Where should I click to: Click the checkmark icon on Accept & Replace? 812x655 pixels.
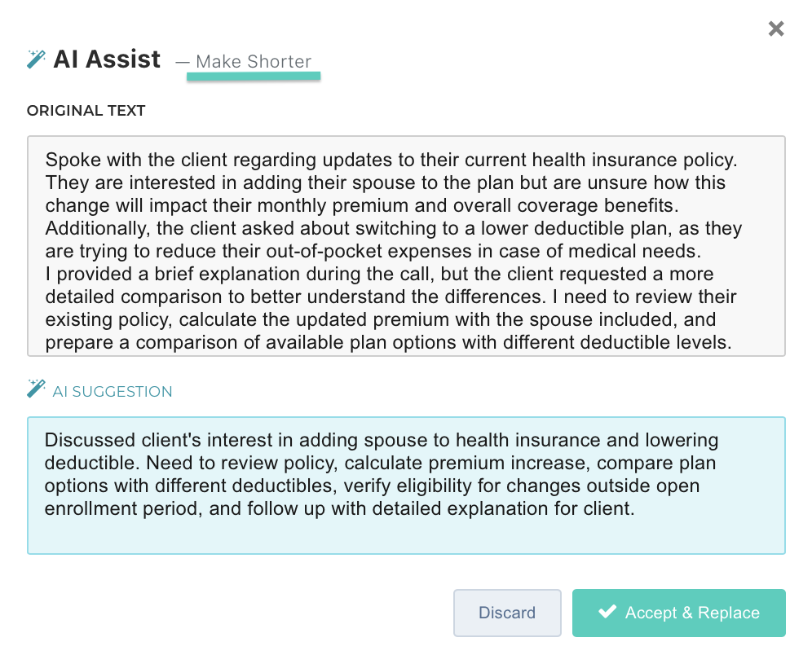click(607, 613)
